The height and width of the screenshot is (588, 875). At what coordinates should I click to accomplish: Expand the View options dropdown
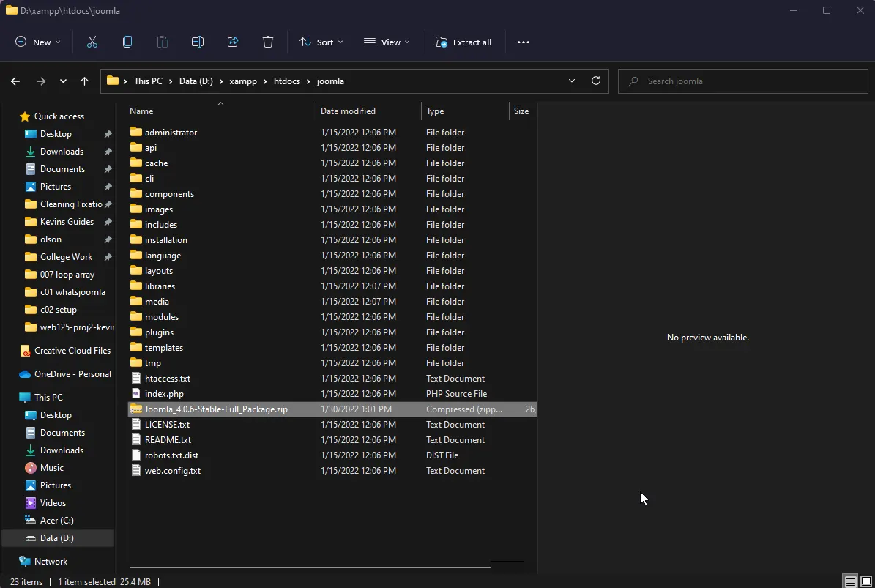387,42
